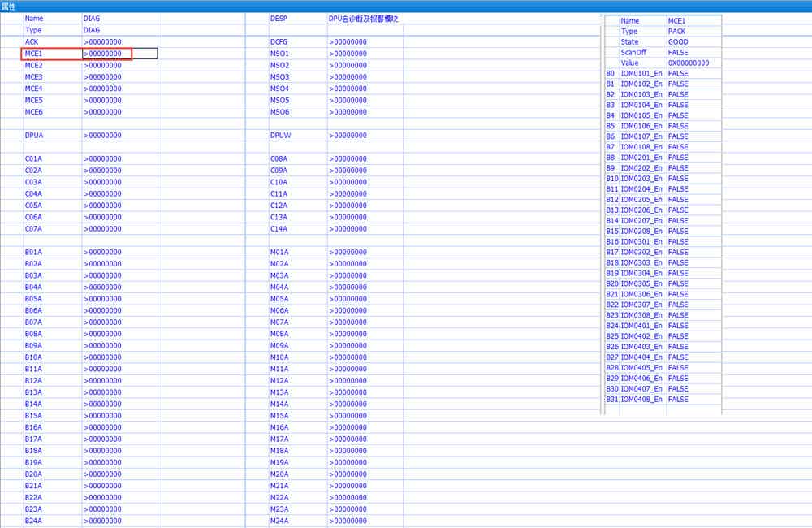This screenshot has height=528, width=812.
Task: Select the B01A parameter label
Action: point(33,253)
